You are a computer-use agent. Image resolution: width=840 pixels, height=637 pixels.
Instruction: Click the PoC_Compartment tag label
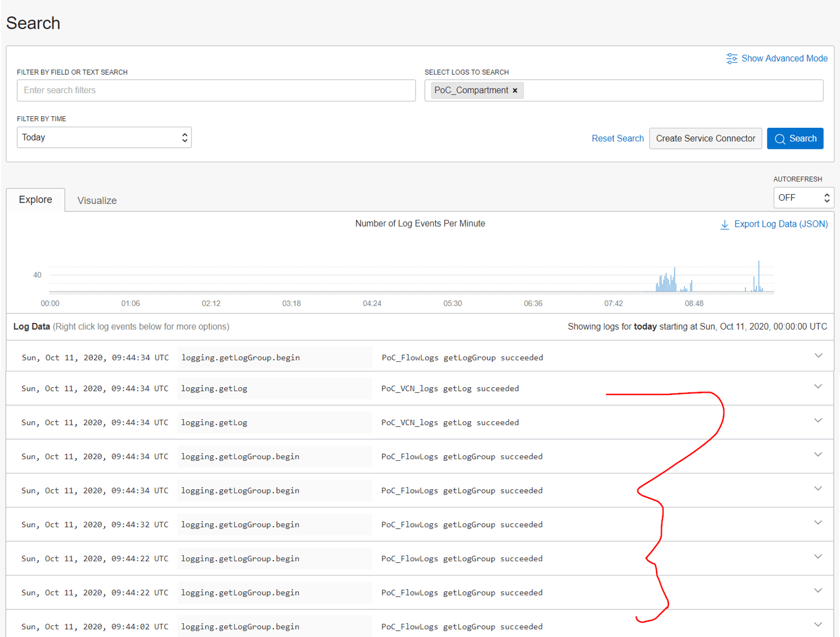click(471, 90)
